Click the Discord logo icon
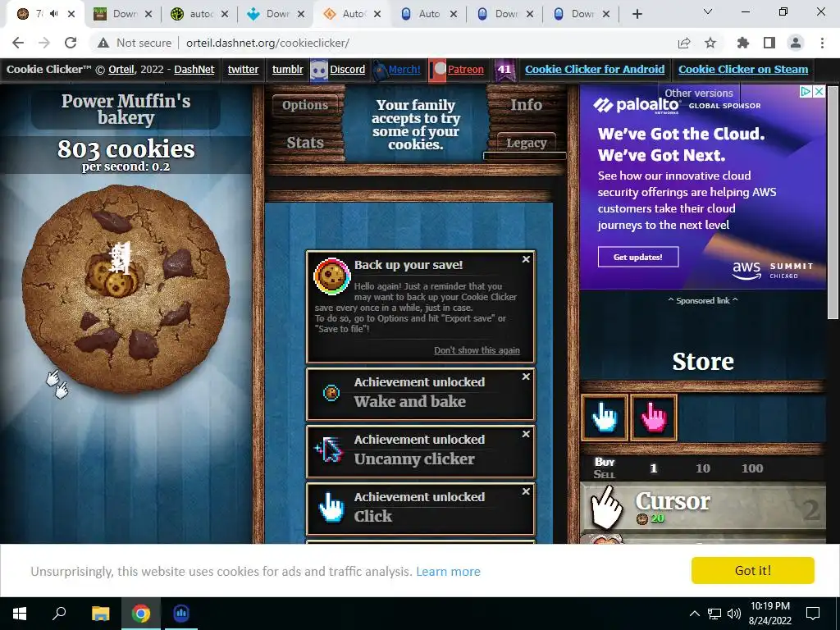 tap(319, 71)
